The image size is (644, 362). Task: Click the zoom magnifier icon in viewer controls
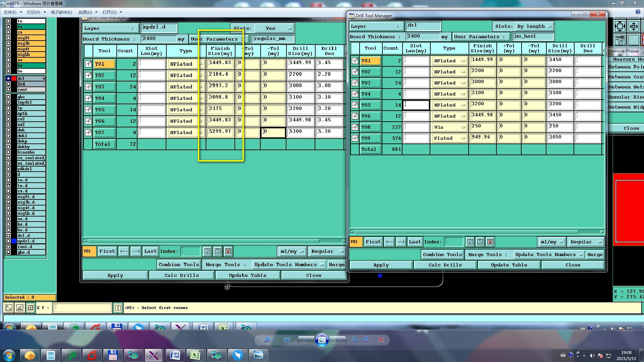point(267,340)
